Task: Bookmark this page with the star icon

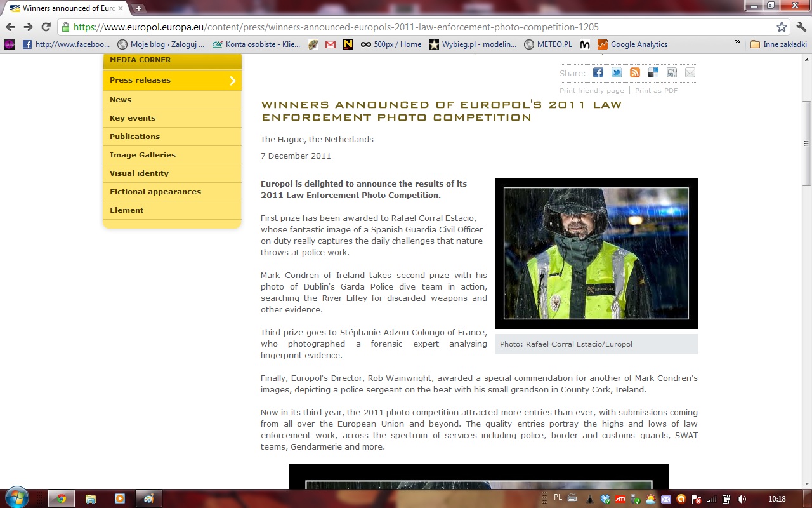Action: 782,27
